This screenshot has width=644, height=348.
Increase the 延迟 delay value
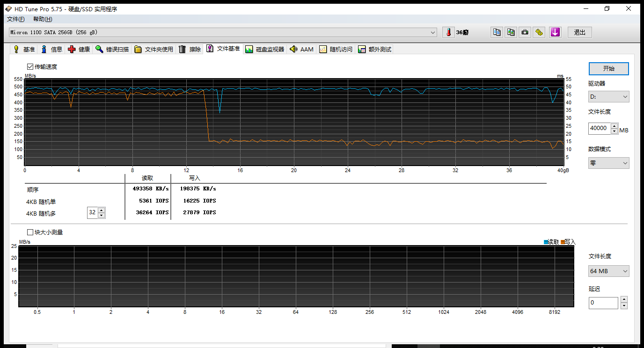pyautogui.click(x=624, y=300)
